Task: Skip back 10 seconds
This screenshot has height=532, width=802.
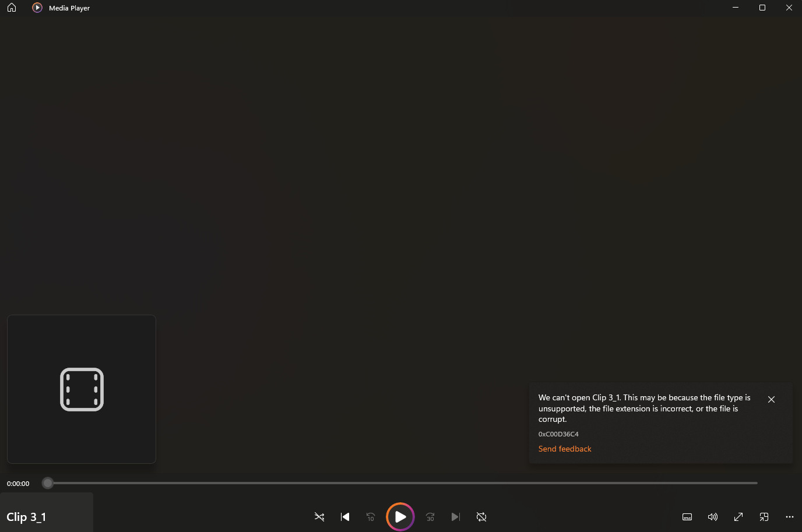Action: tap(371, 517)
